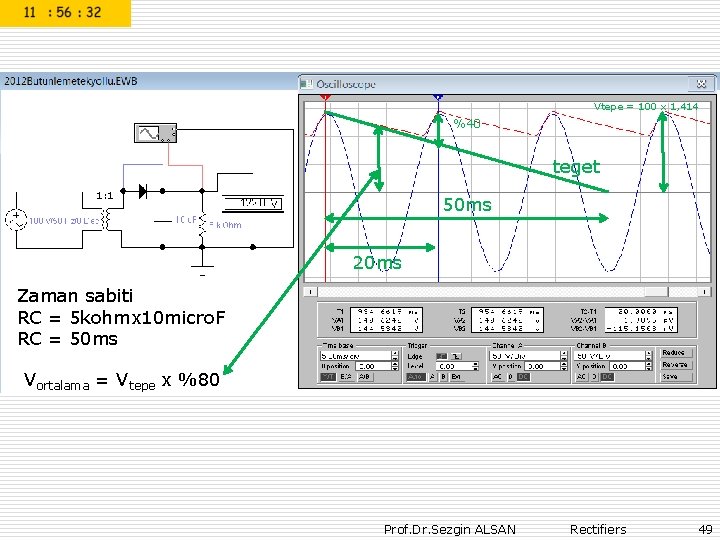720x540 pixels.
Task: Click the ground symbol in circuit
Action: tap(202, 270)
